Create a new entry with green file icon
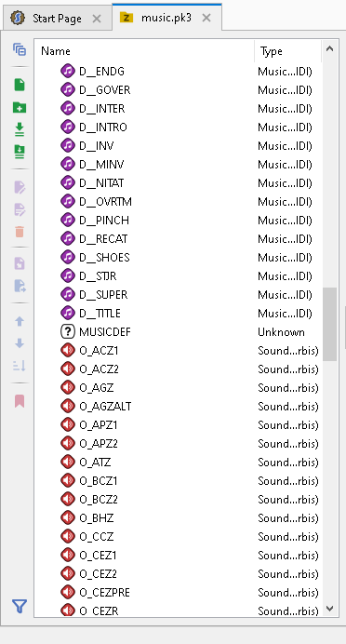This screenshot has height=644, width=346. pos(20,85)
